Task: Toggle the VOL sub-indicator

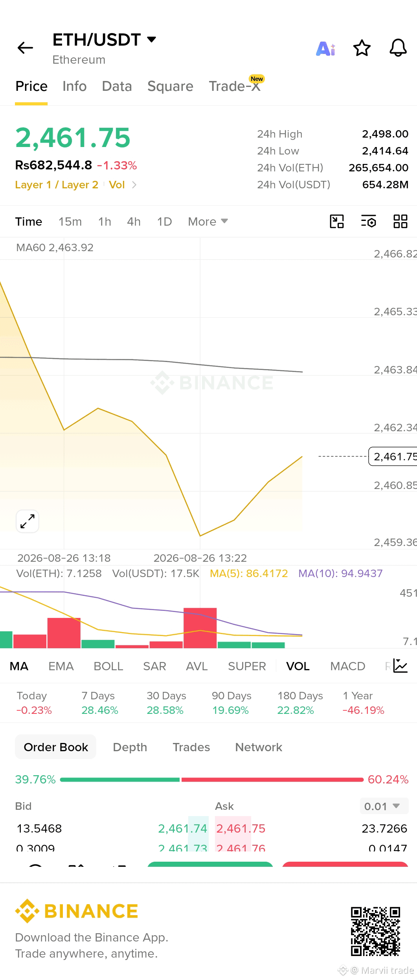Action: point(298,666)
